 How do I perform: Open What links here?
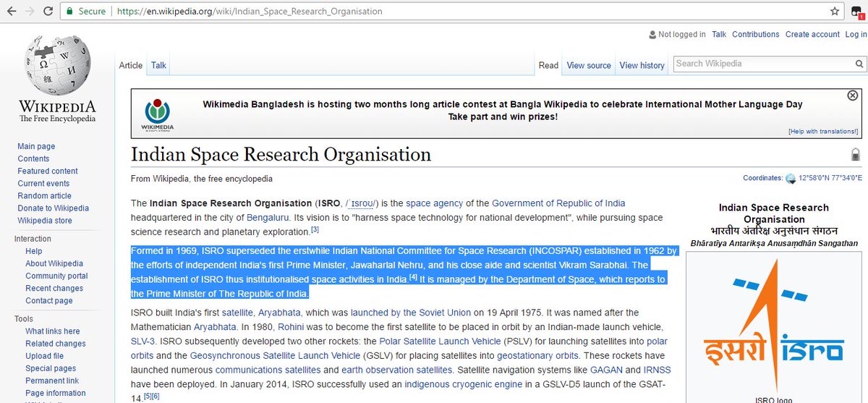pyautogui.click(x=53, y=331)
